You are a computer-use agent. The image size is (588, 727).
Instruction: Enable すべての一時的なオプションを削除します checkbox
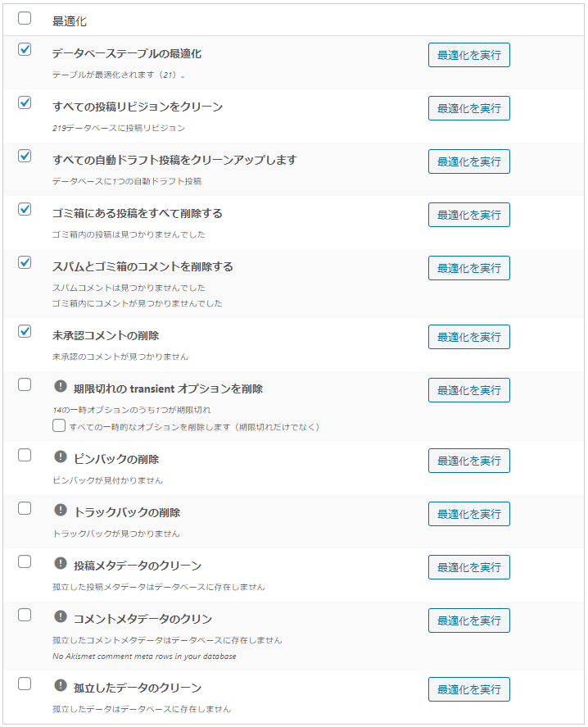point(59,426)
